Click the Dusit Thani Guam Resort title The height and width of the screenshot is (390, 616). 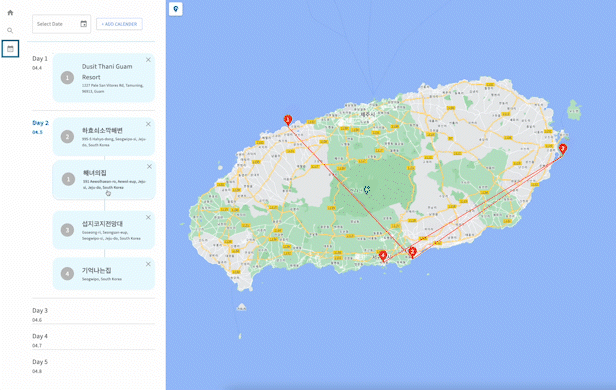tap(107, 72)
